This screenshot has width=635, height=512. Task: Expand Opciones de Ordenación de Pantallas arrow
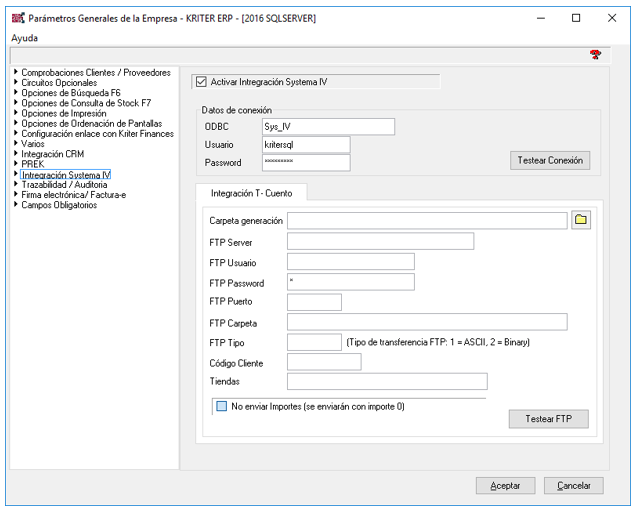pos(16,122)
